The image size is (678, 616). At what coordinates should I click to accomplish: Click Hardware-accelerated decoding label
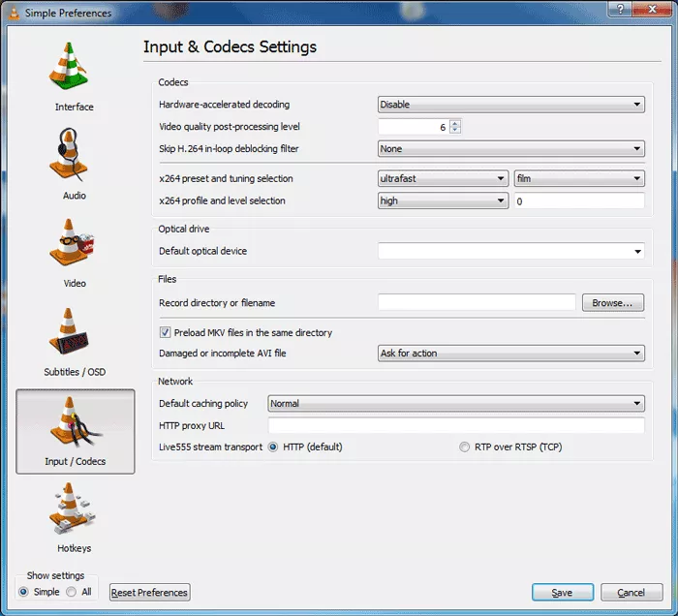click(x=225, y=105)
